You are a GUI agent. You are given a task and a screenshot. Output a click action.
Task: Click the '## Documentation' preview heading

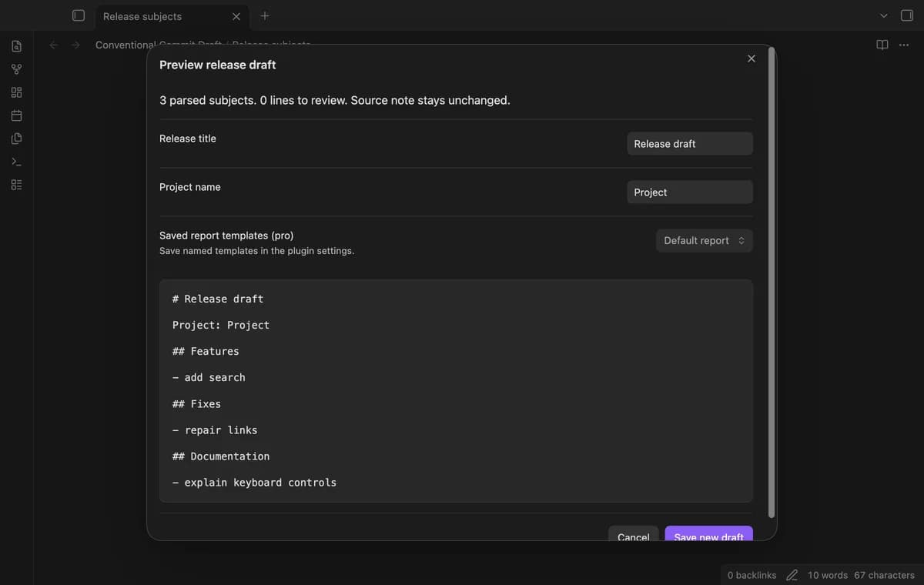pos(221,456)
